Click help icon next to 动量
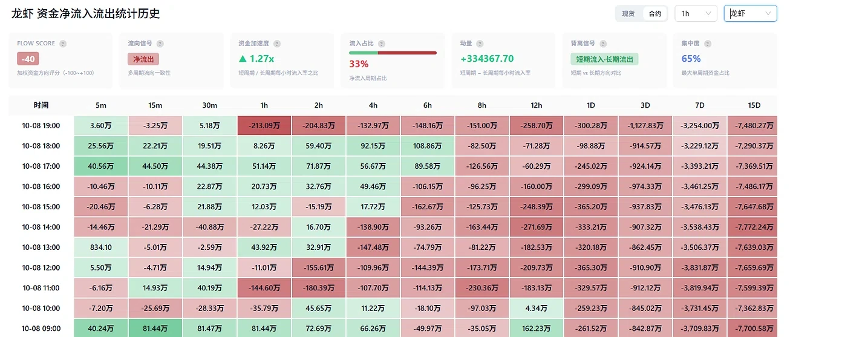 coord(480,44)
